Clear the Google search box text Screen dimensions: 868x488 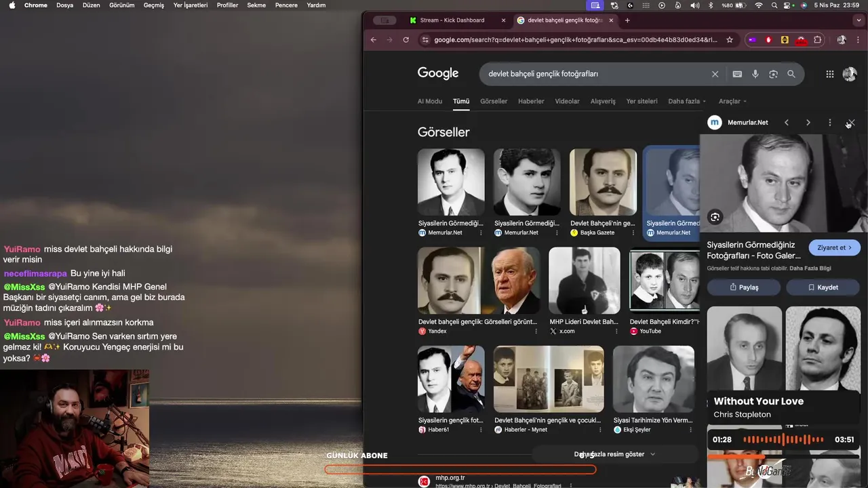click(715, 74)
